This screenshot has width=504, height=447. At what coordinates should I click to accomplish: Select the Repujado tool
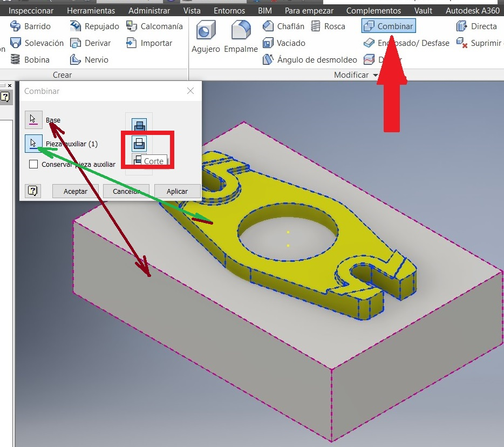coord(94,26)
